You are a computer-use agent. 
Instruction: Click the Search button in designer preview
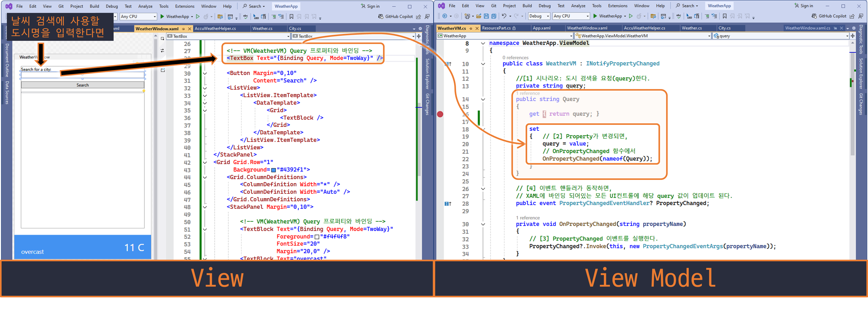click(83, 85)
